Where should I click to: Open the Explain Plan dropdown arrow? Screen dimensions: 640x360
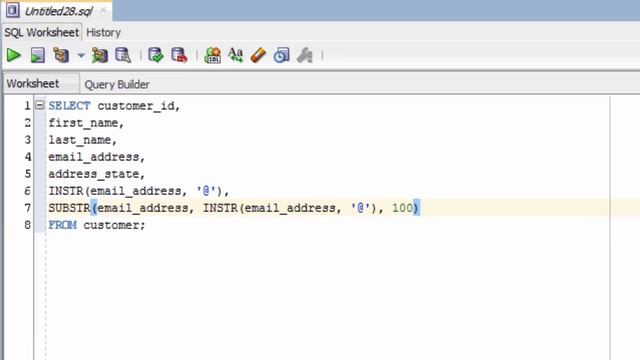[x=81, y=55]
